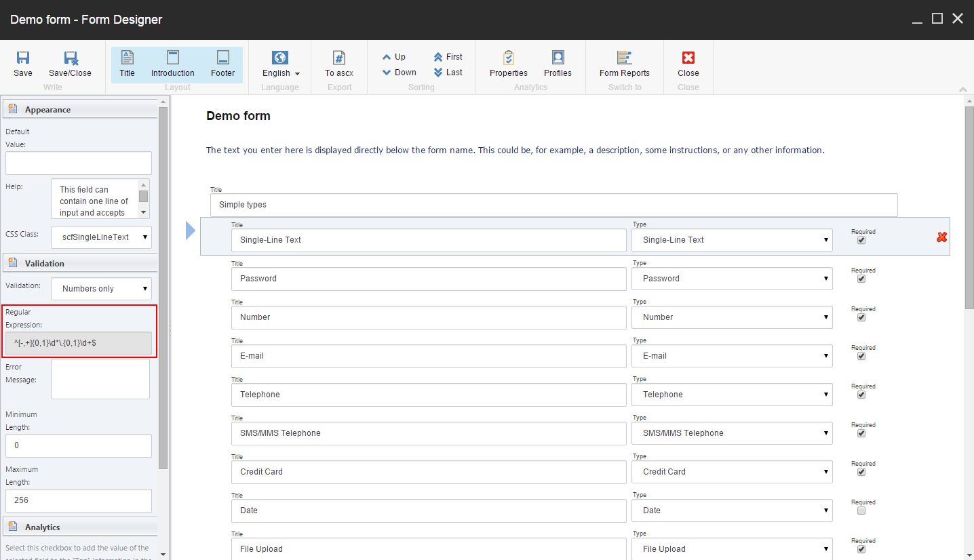Click the Help text area
This screenshot has height=560, width=974.
(x=95, y=199)
